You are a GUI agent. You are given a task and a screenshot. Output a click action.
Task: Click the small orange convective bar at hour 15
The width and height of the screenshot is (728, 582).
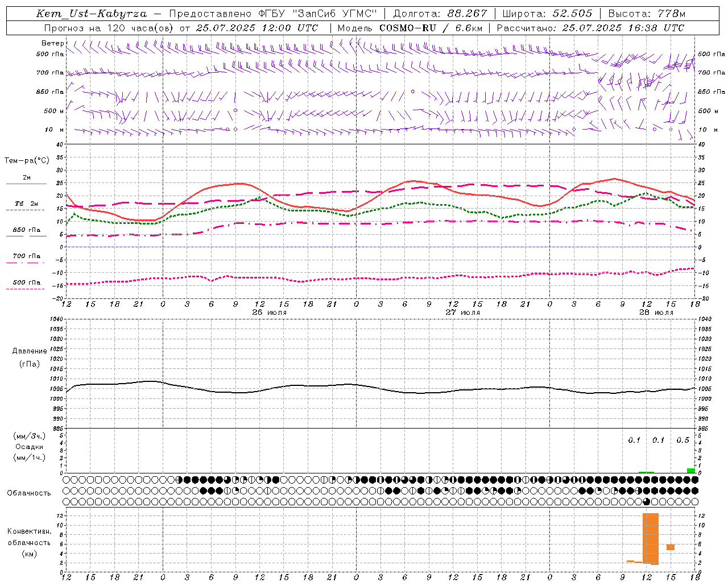click(671, 547)
